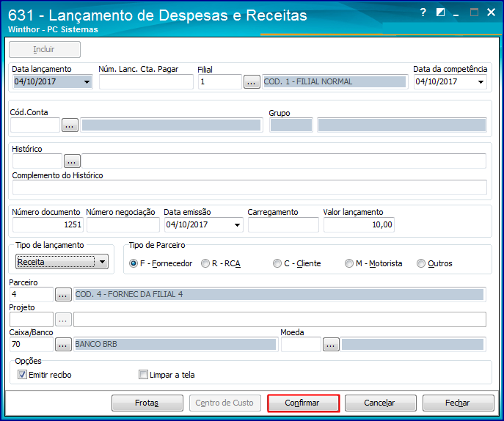The image size is (504, 421).
Task: Click the Frotas button
Action: [147, 403]
